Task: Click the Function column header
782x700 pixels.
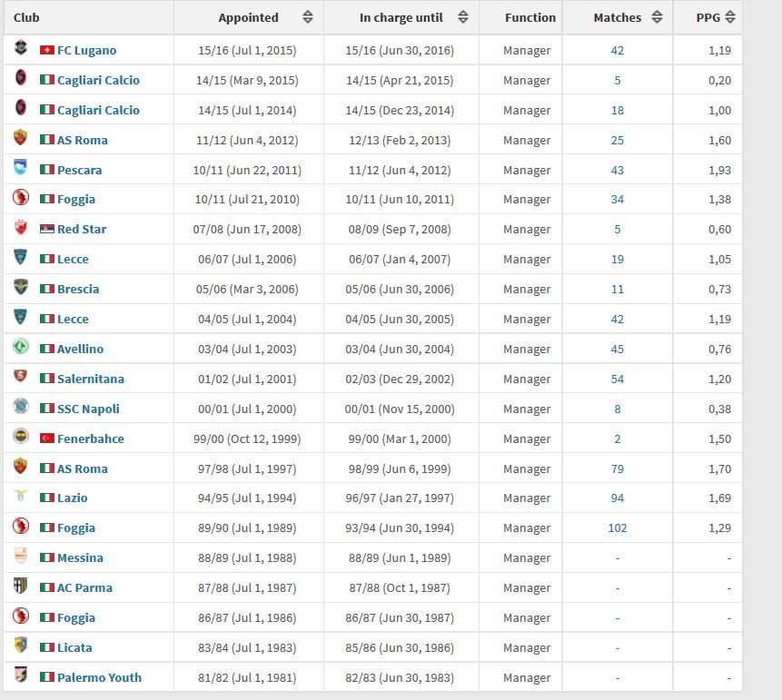Action: 530,17
